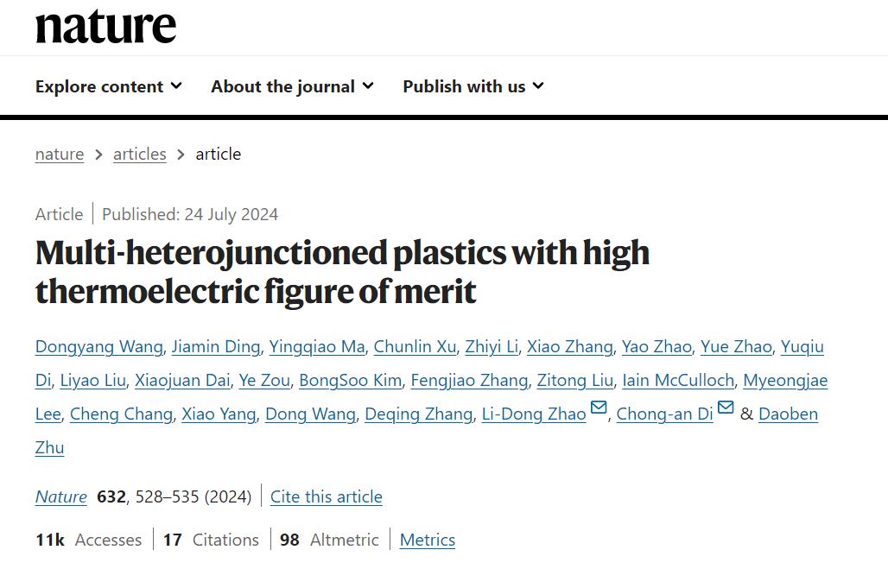Open author Iain McCulloch's details
Image resolution: width=888 pixels, height=588 pixels.
click(x=678, y=381)
